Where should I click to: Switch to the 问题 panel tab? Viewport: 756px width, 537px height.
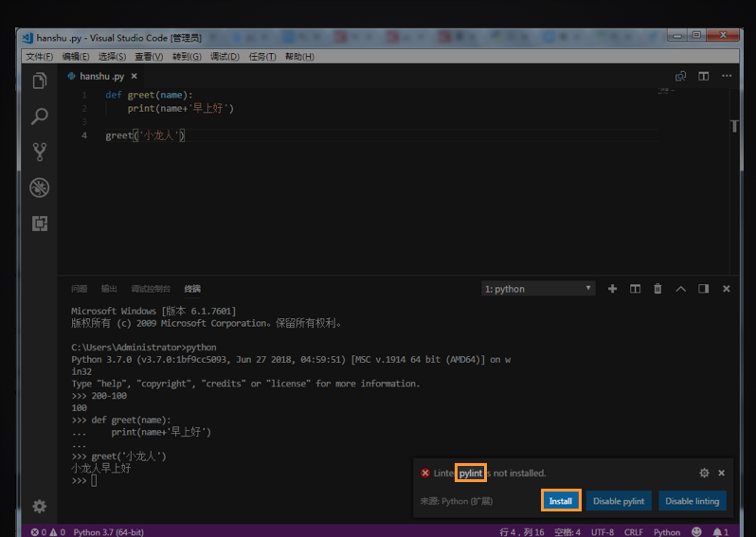point(79,289)
